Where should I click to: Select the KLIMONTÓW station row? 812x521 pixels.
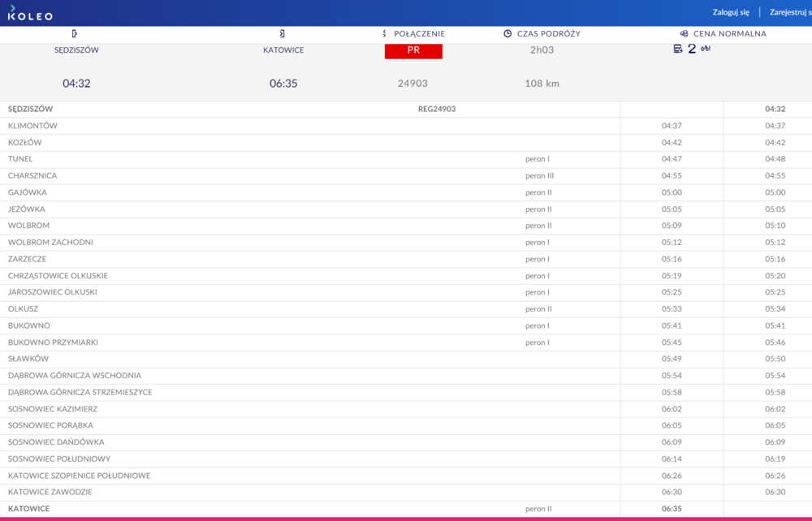click(406, 126)
